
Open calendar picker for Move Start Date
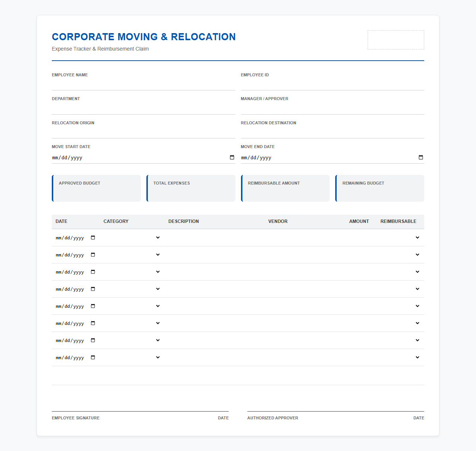[x=232, y=157]
